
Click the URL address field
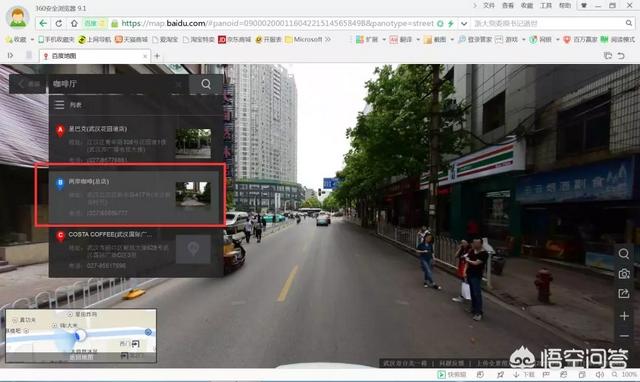(278, 24)
